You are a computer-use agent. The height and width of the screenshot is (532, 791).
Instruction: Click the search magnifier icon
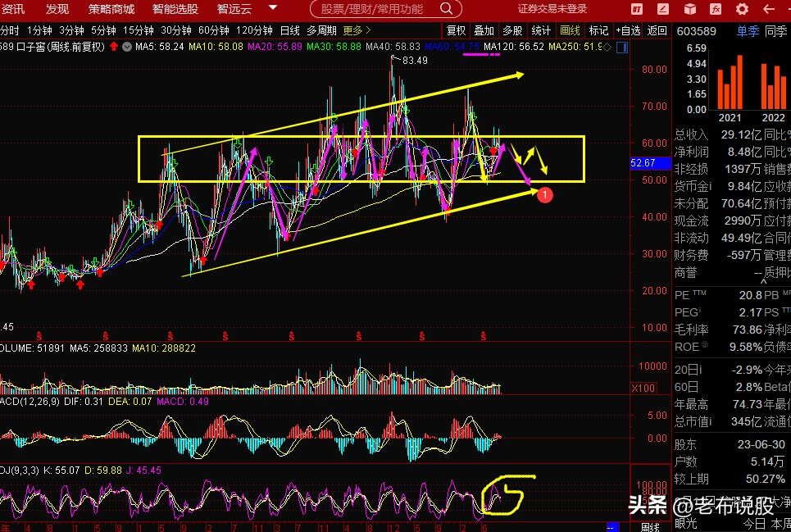[446, 8]
